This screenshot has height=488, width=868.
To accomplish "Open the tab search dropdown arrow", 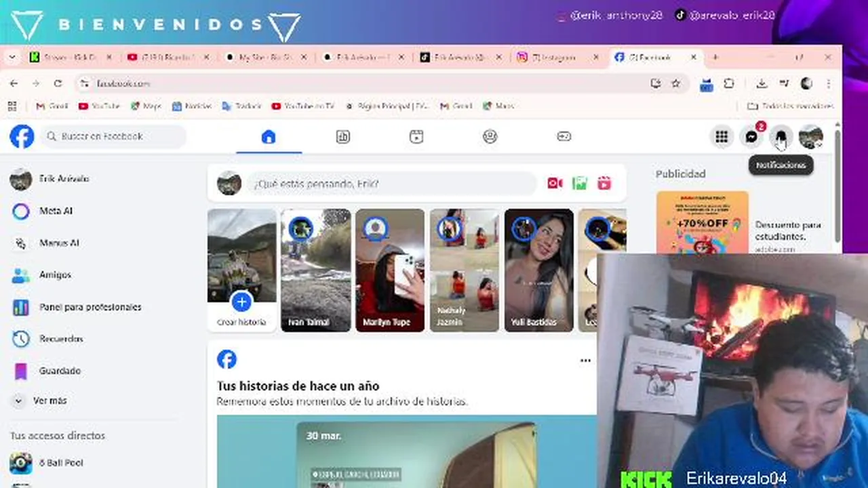I will [12, 58].
